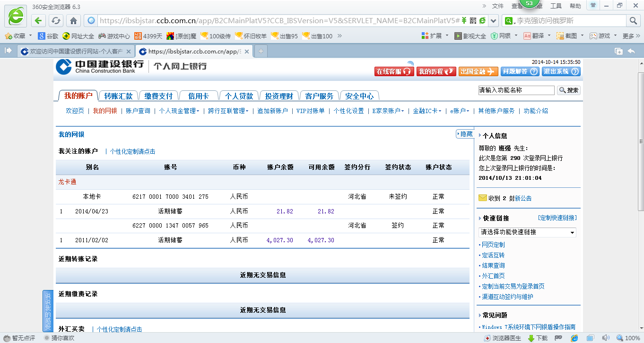Click the search magnifier icon in browser search box
Image resolution: width=644 pixels, height=343 pixels.
point(633,20)
